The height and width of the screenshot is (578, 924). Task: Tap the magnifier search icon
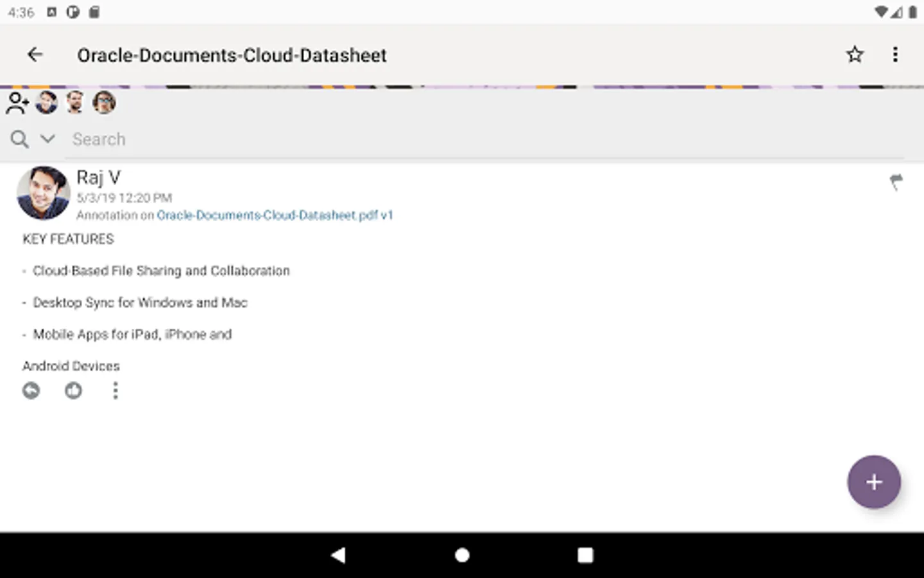(x=19, y=139)
